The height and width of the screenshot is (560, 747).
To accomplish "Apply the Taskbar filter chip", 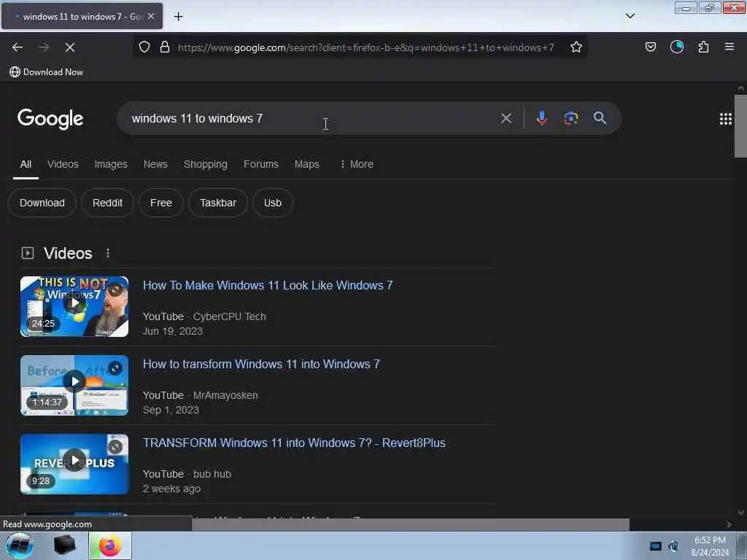I will click(218, 203).
